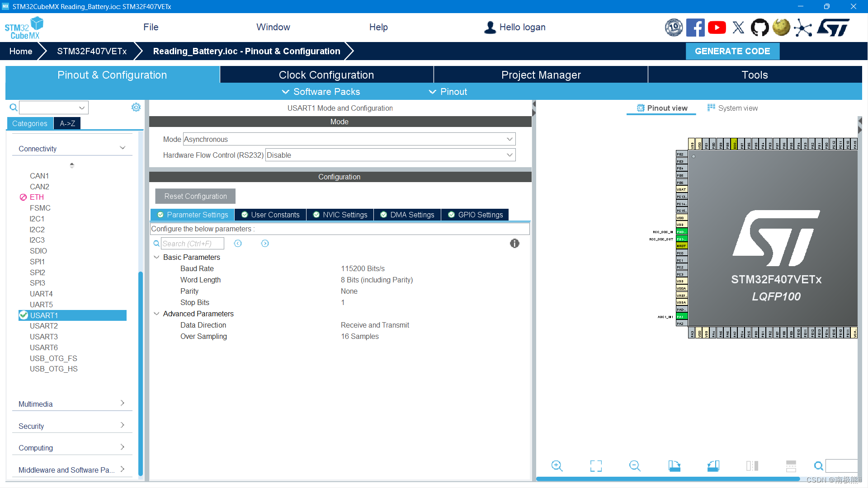This screenshot has width=868, height=488.
Task: Fit the chip to the view
Action: coord(596,466)
